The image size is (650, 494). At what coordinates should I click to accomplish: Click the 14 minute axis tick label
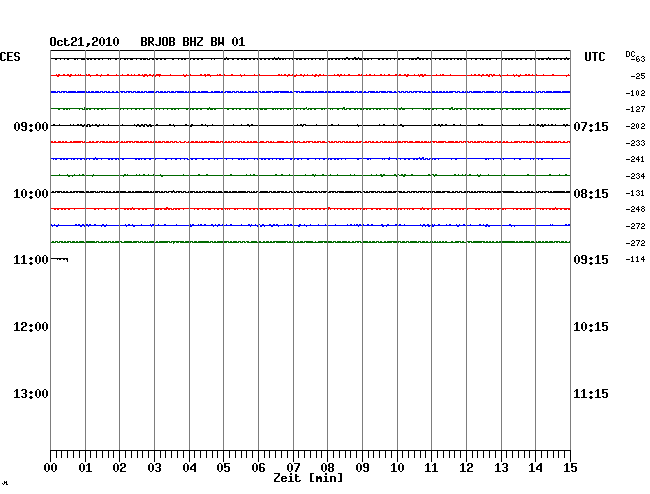535,468
